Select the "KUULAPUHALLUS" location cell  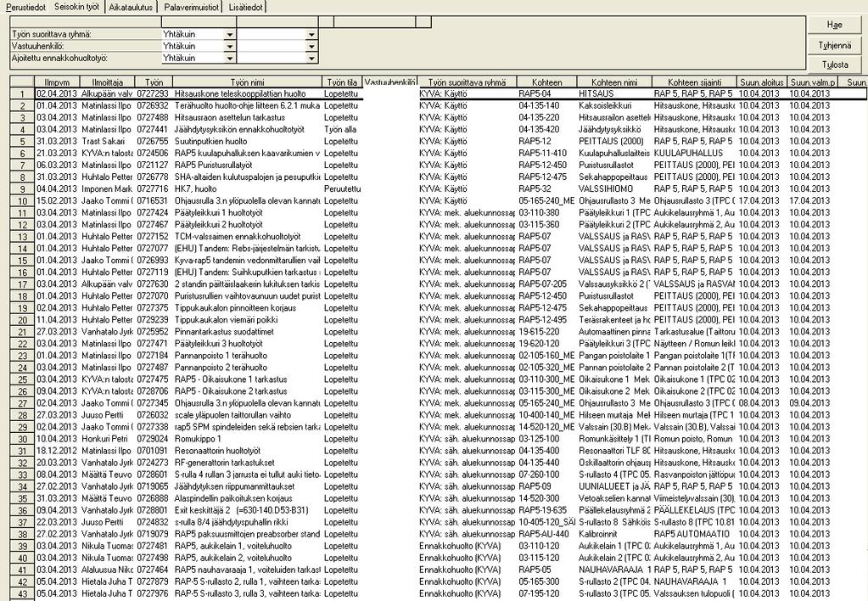pyautogui.click(x=694, y=154)
